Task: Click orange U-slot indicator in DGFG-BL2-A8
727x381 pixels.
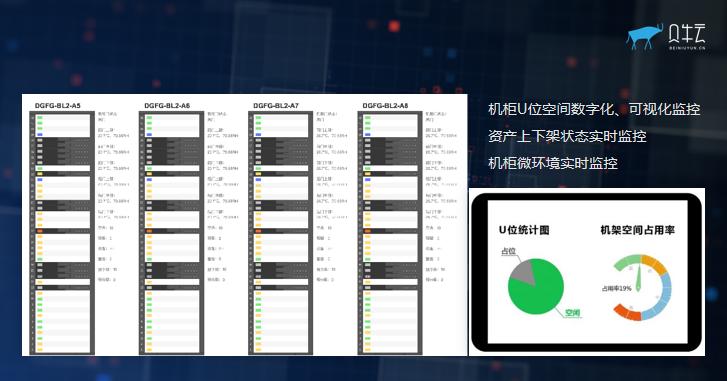Action: 368,231
